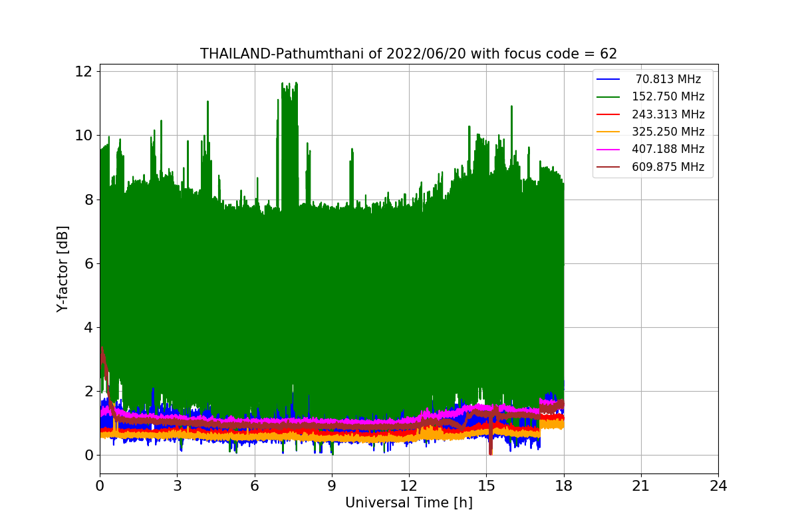
Task: Click the x-axis tick label 24
Action: point(718,486)
